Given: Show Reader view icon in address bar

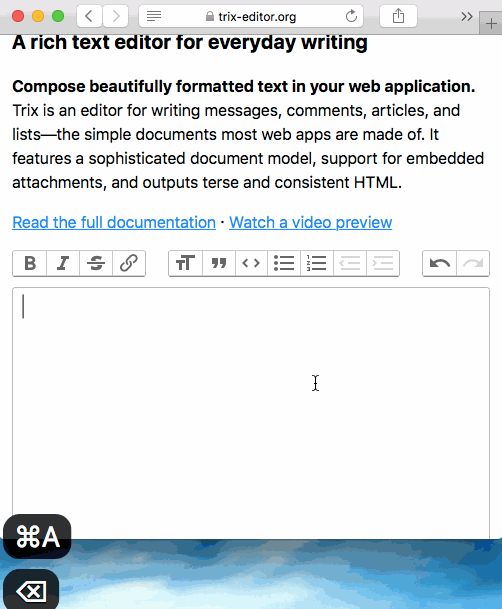Looking at the screenshot, I should 154,16.
